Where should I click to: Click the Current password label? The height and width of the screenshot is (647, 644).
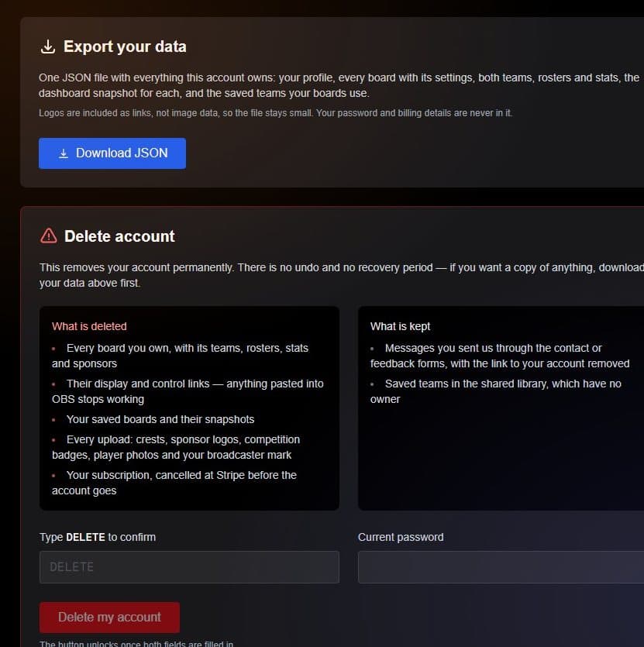[x=401, y=537]
